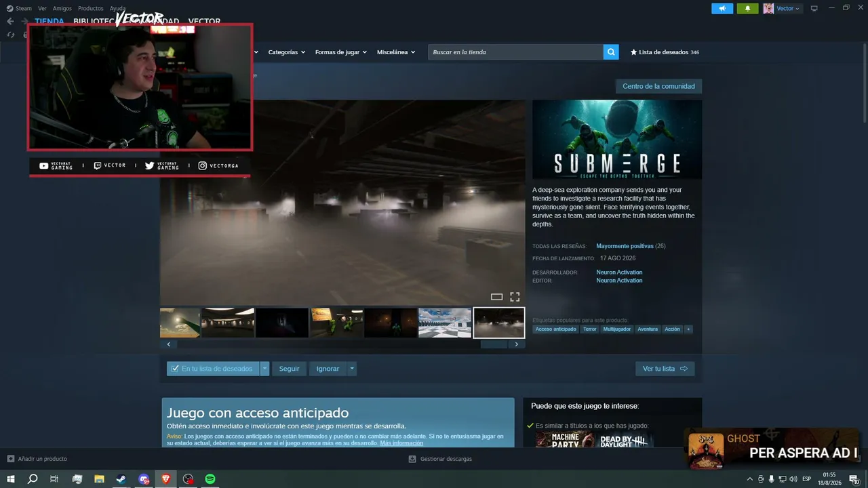Open Discord from the taskbar
868x488 pixels.
point(144,479)
